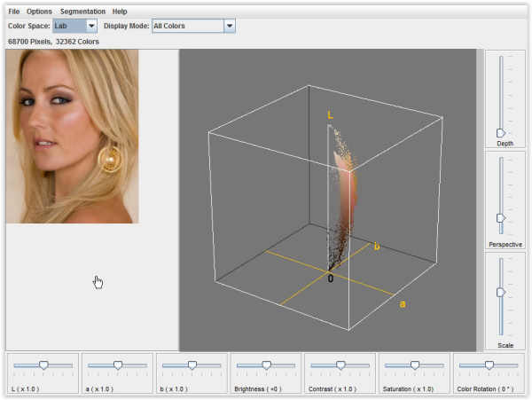The image size is (532, 400).
Task: Click the Depth slider handle
Action: point(501,132)
